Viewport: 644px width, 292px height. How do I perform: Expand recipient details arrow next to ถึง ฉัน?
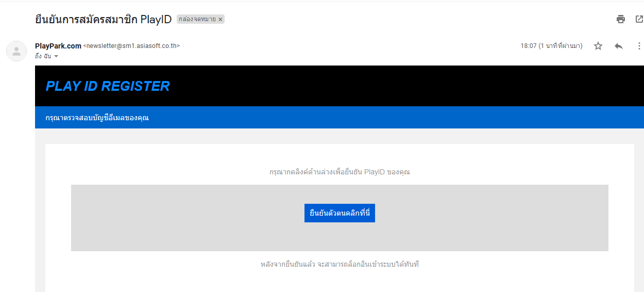tap(56, 56)
